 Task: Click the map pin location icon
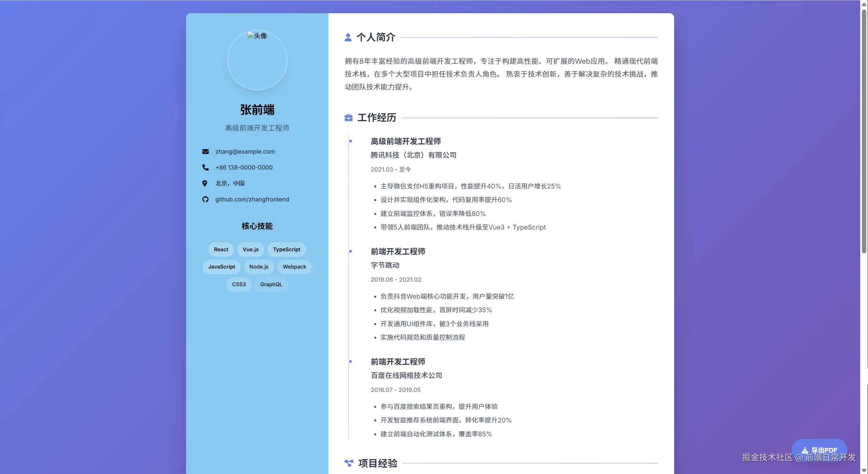coord(205,183)
